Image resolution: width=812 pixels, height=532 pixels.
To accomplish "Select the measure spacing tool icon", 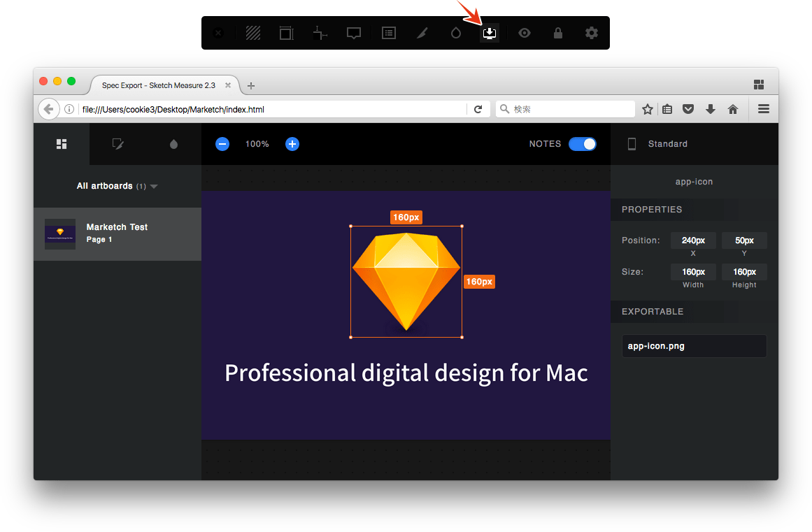I will tap(320, 33).
